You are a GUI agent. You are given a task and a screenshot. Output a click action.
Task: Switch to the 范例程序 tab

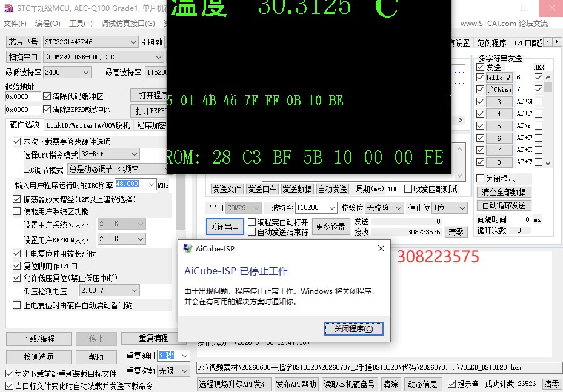(491, 43)
